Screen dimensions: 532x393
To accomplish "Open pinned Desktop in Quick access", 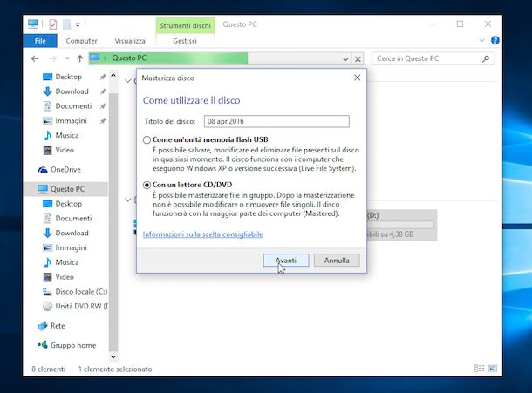I will click(x=69, y=77).
